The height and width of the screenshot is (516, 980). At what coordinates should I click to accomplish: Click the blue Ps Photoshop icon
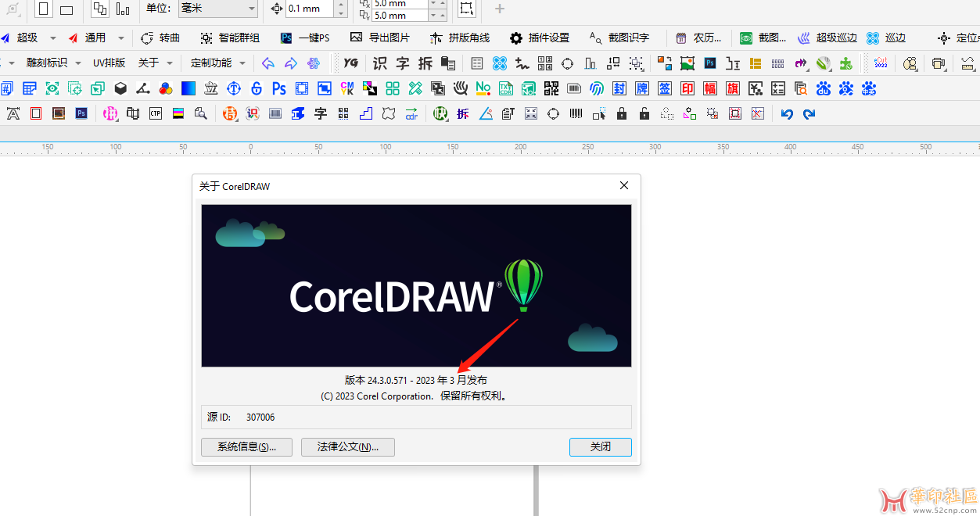coord(279,89)
